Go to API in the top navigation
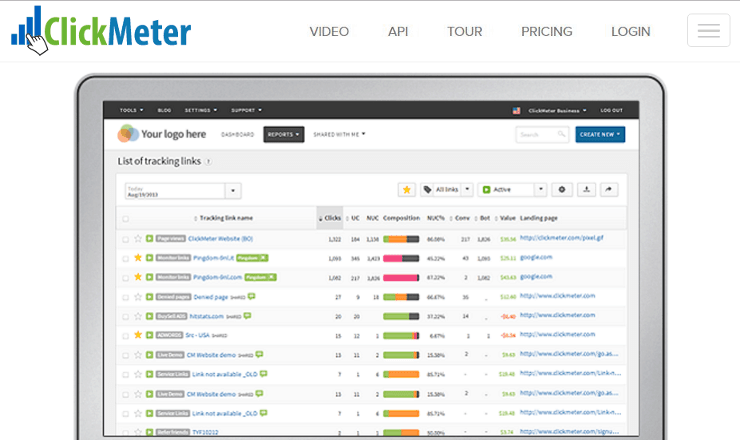This screenshot has height=440, width=740. tap(398, 32)
